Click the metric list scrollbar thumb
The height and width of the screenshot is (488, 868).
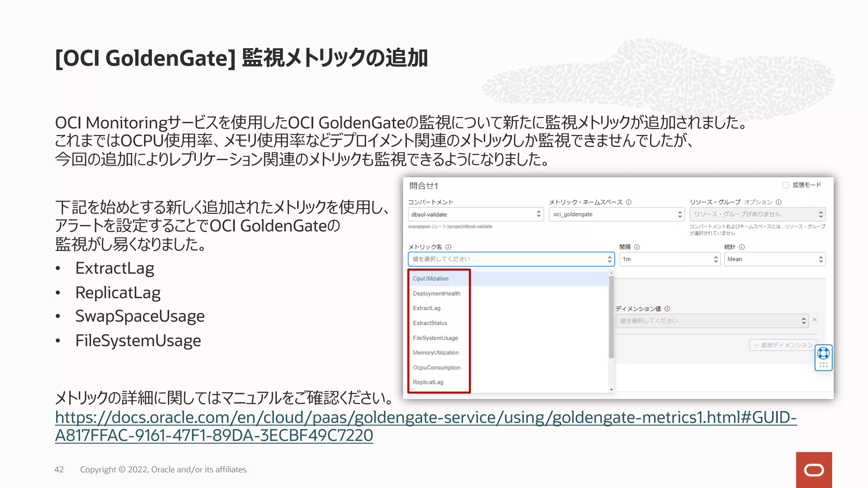click(611, 317)
